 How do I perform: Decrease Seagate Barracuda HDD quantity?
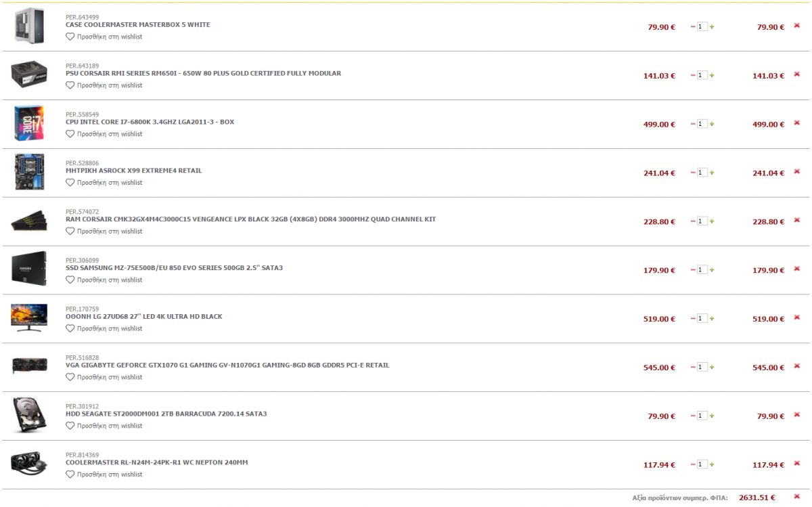(693, 416)
